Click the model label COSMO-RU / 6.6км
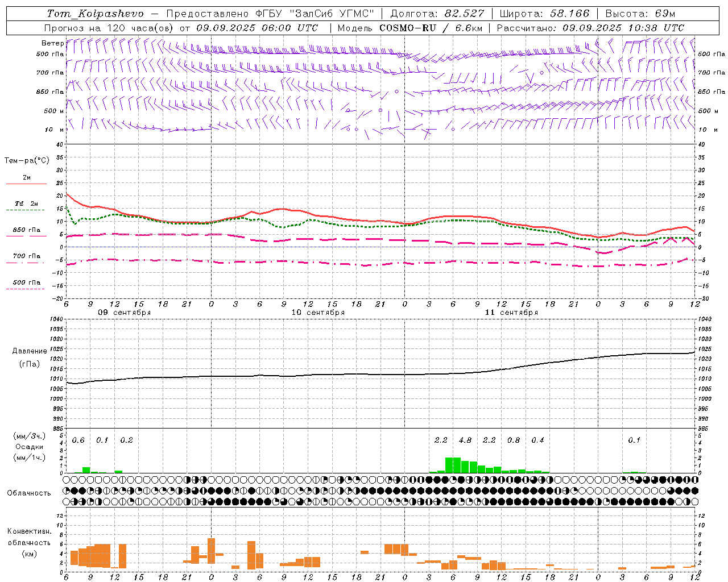Viewport: 728px width, 582px height. point(431,27)
